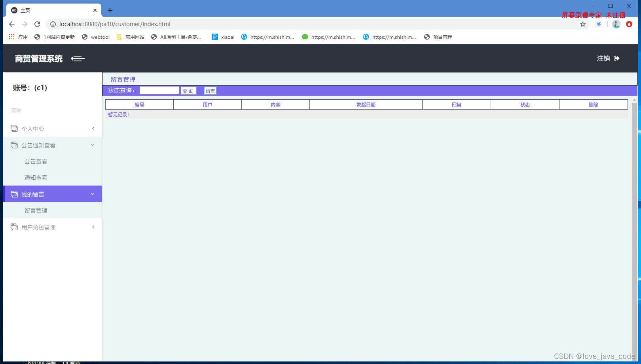Open the 项目管理 bookmark
The width and height of the screenshot is (641, 364).
coord(438,37)
